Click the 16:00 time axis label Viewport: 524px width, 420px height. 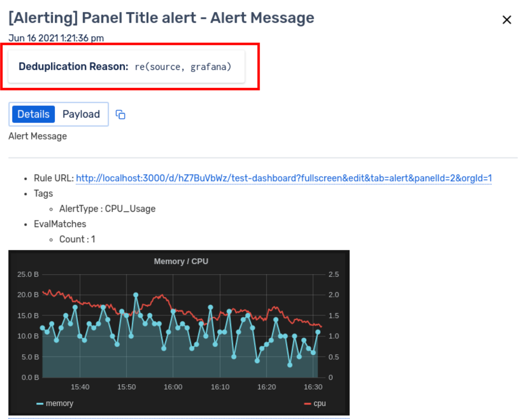(x=173, y=387)
